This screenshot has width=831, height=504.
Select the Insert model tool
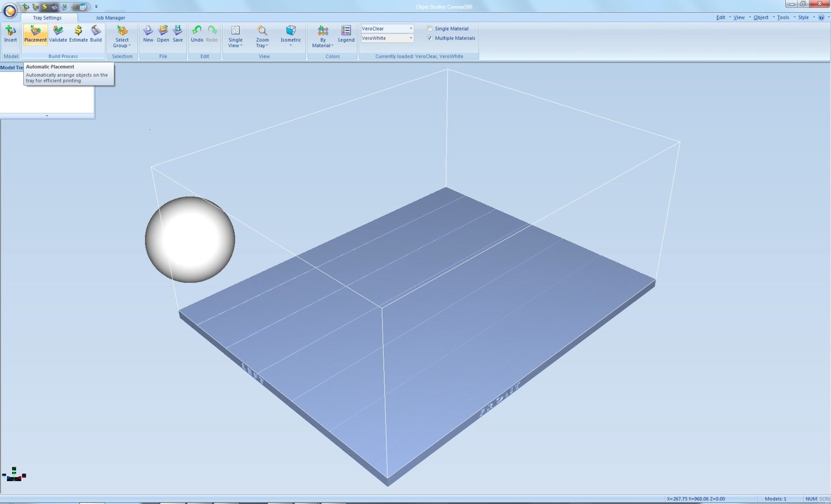[10, 35]
